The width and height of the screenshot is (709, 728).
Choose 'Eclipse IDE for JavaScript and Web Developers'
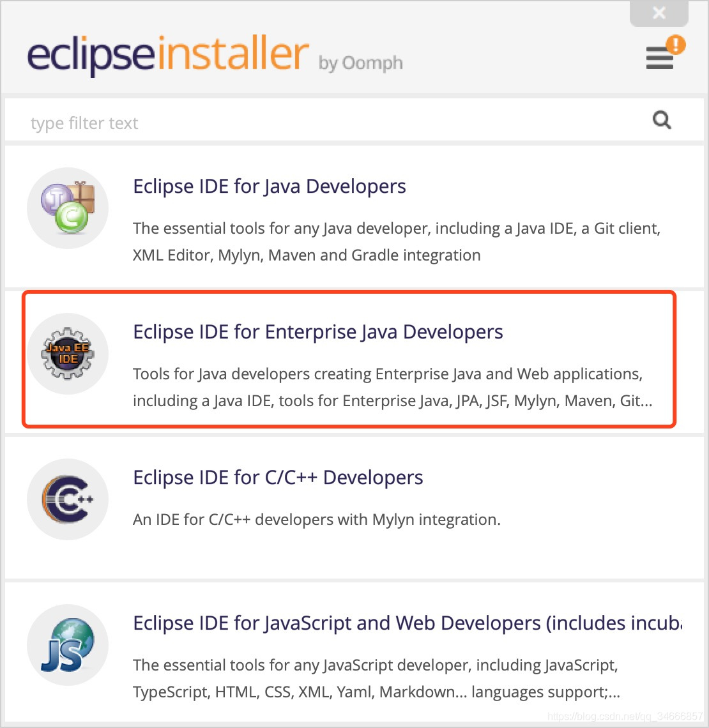tap(408, 623)
